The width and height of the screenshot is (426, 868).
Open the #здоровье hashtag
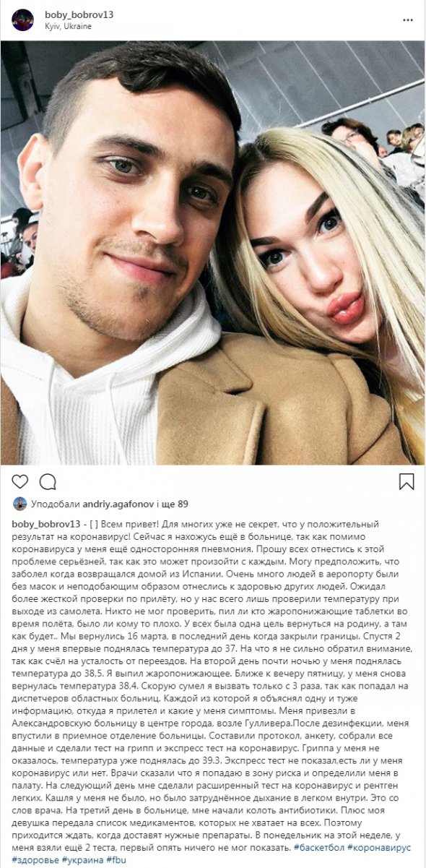(35, 860)
